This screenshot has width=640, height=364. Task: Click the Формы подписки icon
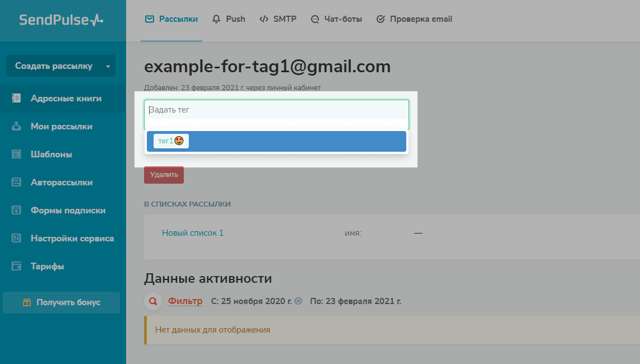click(x=17, y=211)
